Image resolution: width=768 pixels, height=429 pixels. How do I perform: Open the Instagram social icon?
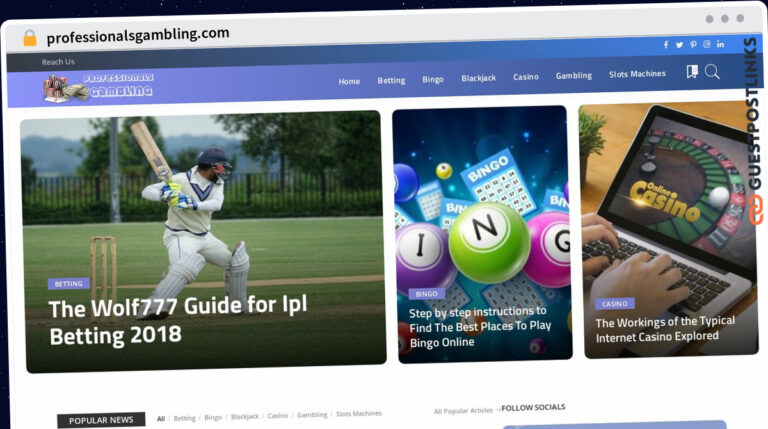707,44
